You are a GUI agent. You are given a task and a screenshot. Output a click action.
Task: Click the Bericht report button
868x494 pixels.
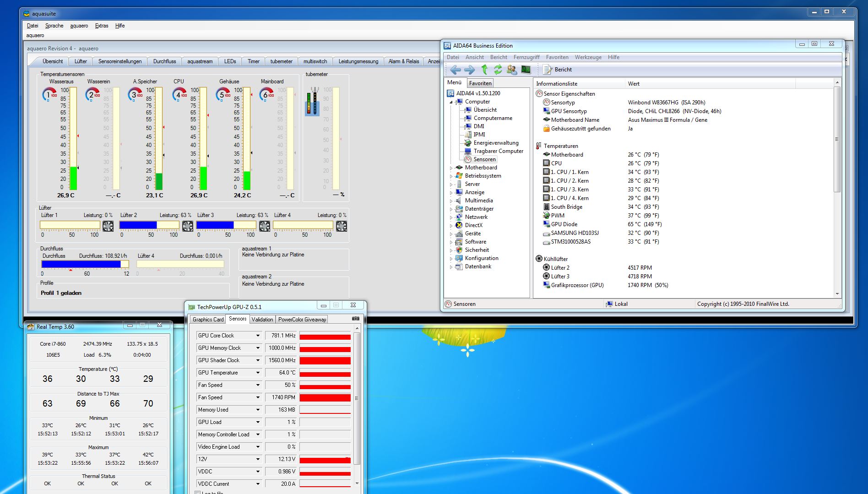pos(558,70)
